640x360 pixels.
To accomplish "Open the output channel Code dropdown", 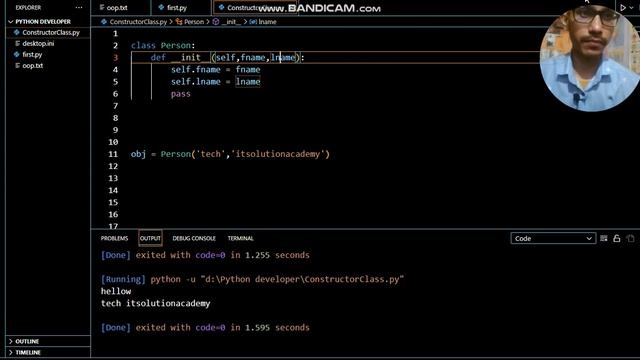I will click(553, 238).
